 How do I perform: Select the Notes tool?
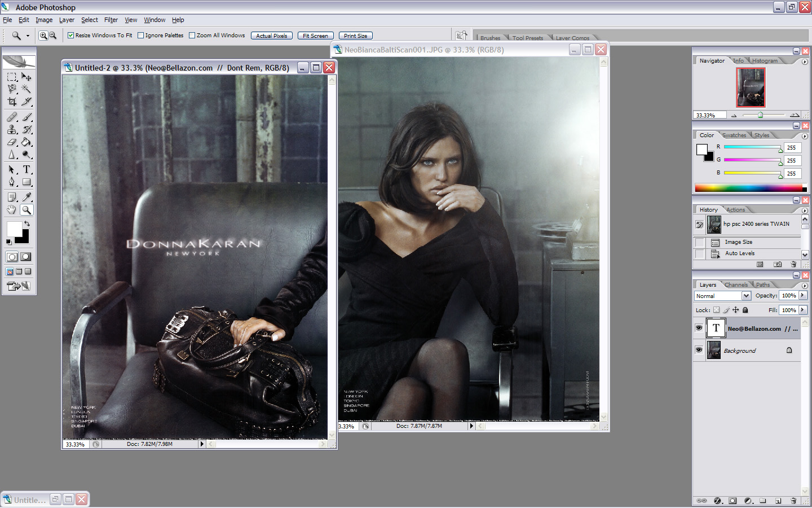pos(12,197)
